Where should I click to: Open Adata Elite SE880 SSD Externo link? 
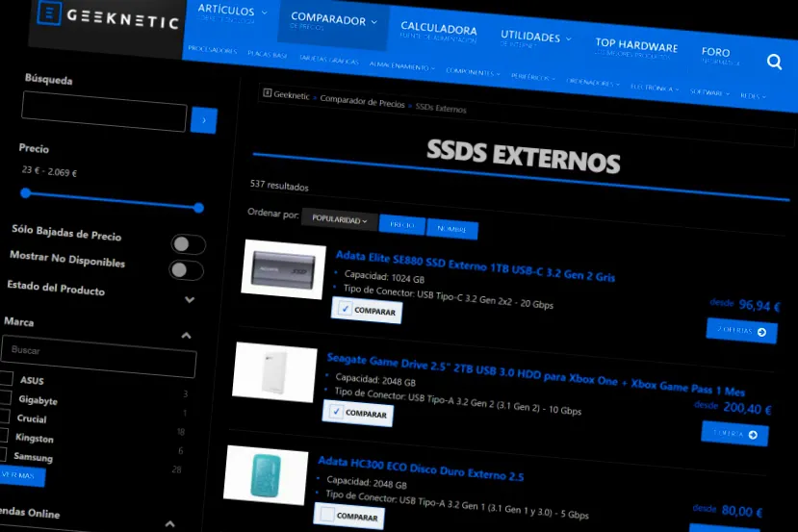(475, 266)
